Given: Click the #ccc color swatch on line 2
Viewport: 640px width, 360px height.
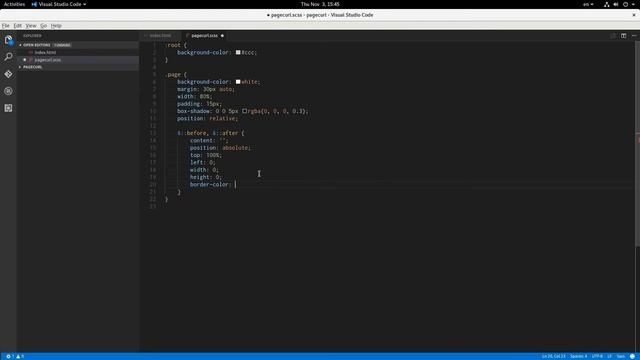Looking at the screenshot, I should pos(238,52).
